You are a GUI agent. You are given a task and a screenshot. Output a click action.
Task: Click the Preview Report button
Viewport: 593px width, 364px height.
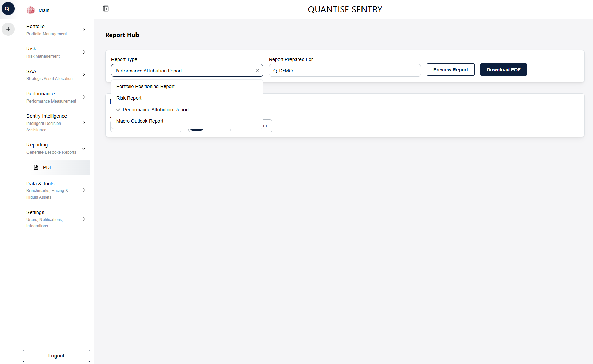pos(450,70)
